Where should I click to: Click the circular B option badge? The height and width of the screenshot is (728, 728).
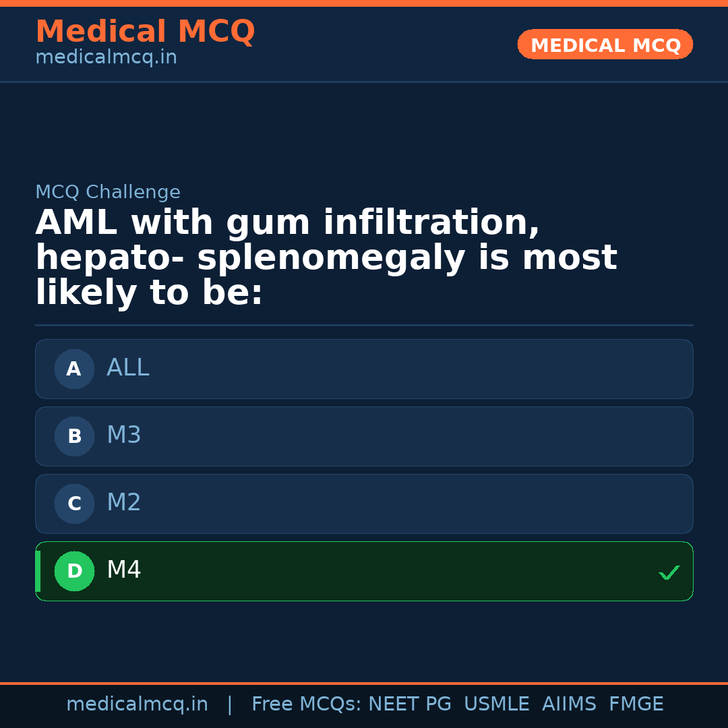tap(74, 436)
